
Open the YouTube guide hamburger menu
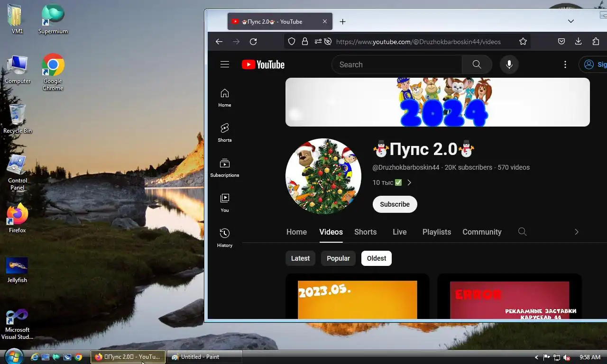pyautogui.click(x=225, y=64)
